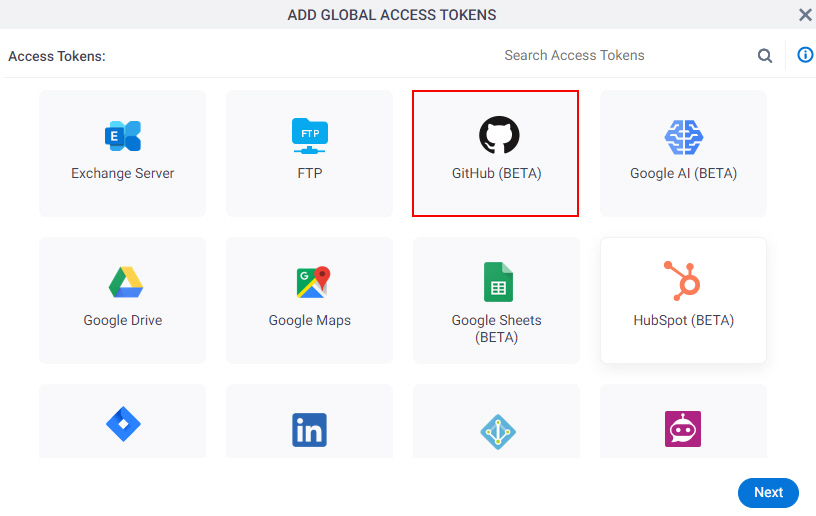The image size is (816, 516).
Task: Click the Google Drive label
Action: (123, 320)
